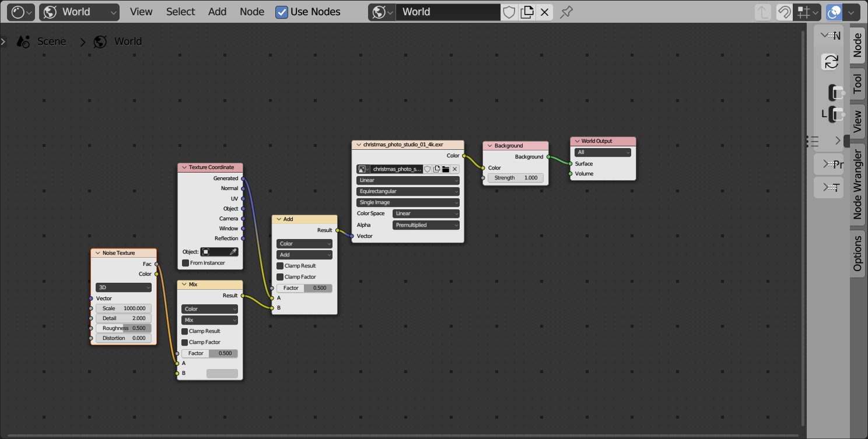Toggle overlays in node editor

click(x=834, y=12)
